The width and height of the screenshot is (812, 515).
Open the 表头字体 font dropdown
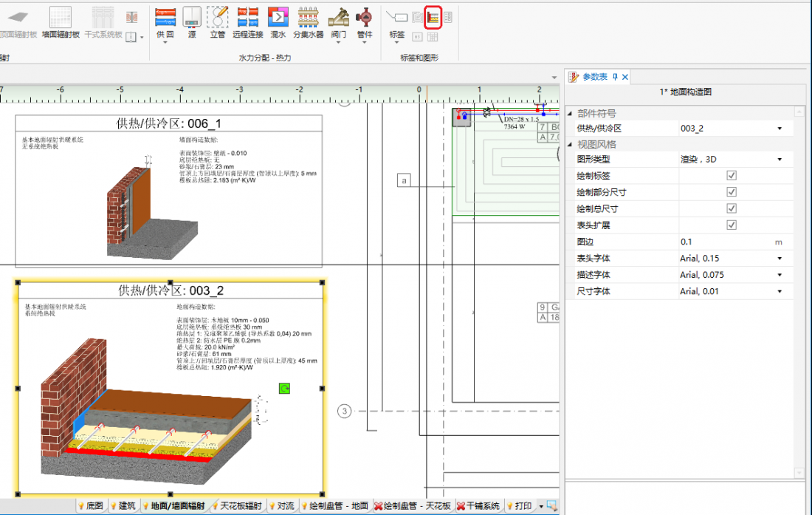(x=780, y=259)
